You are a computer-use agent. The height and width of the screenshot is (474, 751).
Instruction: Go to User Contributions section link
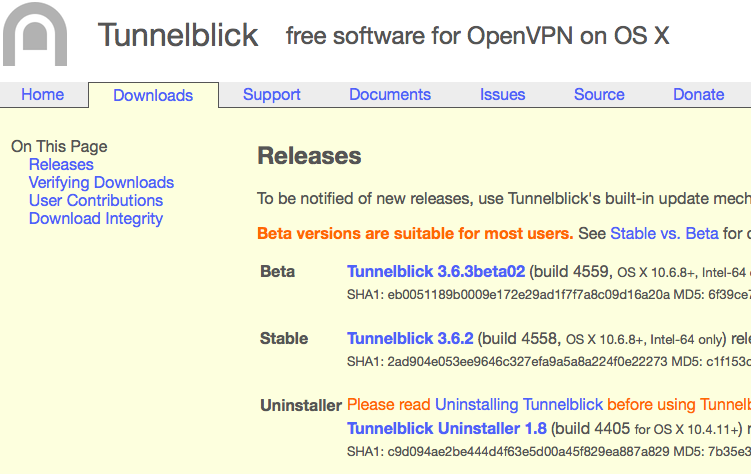[x=96, y=201]
